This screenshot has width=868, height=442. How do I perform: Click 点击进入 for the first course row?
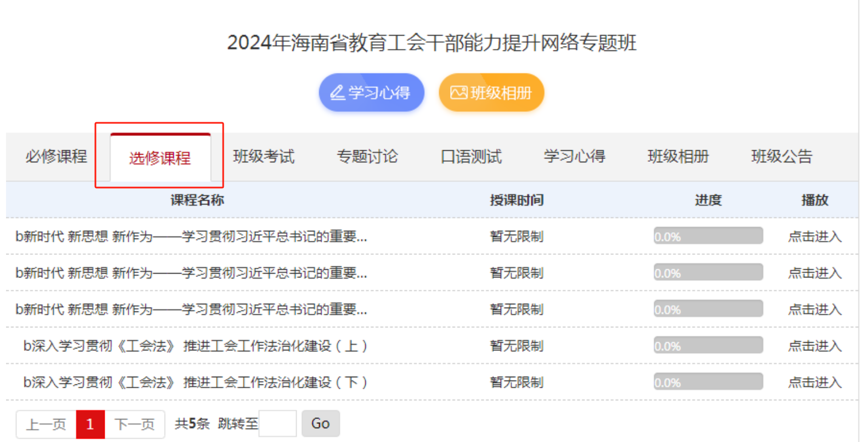point(814,236)
